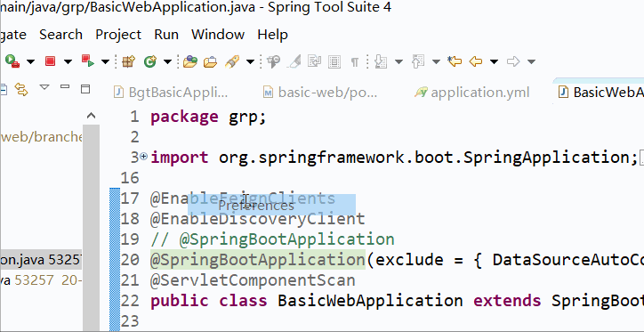
Task: Minimize the Package Explorer panel
Action: (65, 86)
